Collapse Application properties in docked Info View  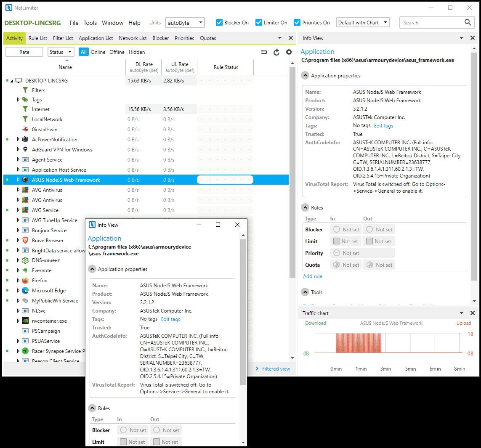[305, 75]
